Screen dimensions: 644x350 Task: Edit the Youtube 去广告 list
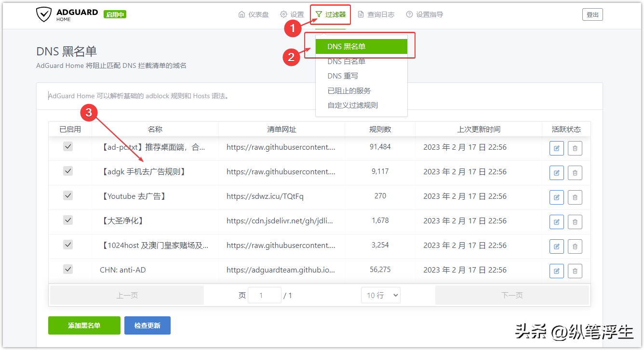[557, 197]
